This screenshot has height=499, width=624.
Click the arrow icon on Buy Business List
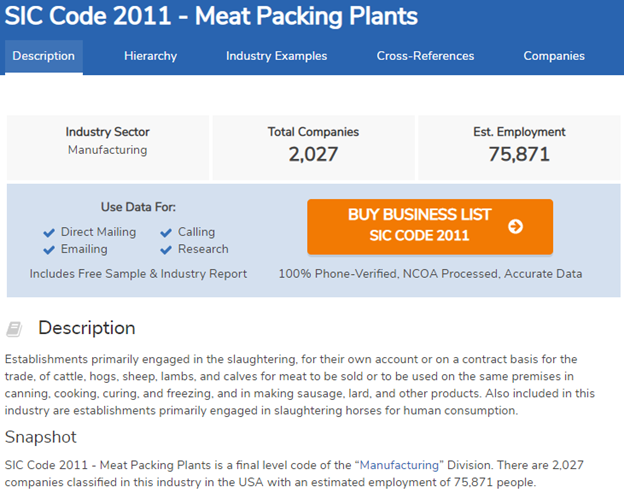515,226
